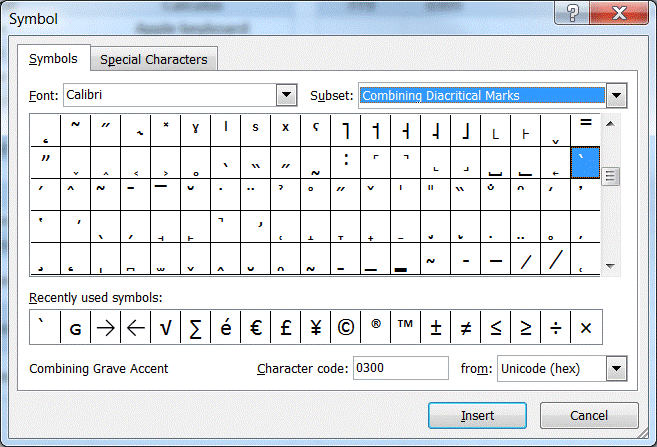The width and height of the screenshot is (657, 447).
Task: Click the plus-minus sign symbol
Action: [x=436, y=327]
